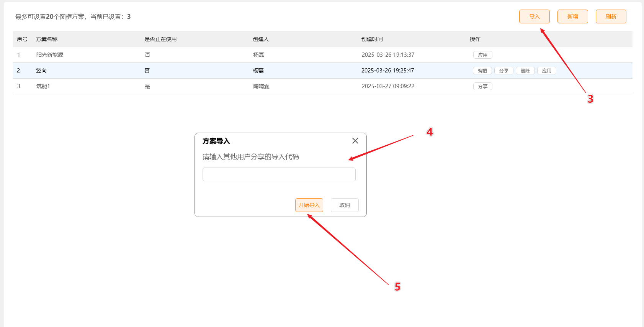Share the 竖向 scheme via 分享
644x327 pixels.
pos(503,71)
